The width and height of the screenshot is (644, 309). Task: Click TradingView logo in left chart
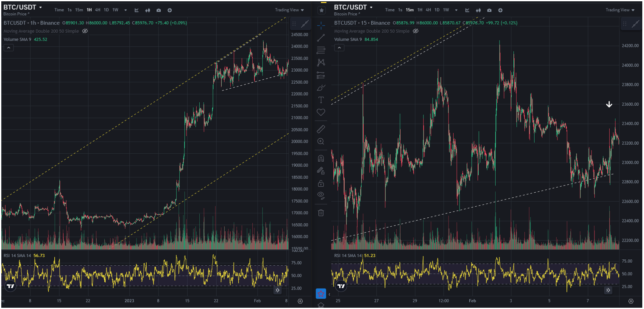point(11,286)
